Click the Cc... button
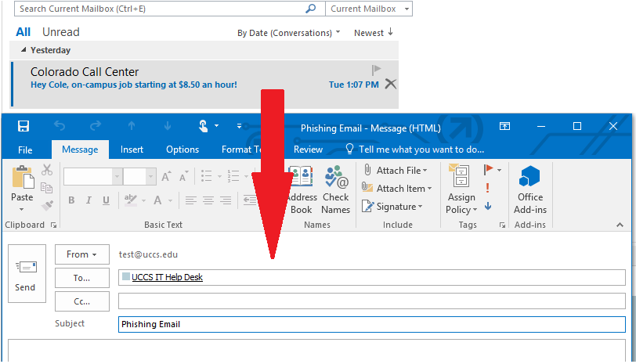636x364 pixels. (x=82, y=301)
